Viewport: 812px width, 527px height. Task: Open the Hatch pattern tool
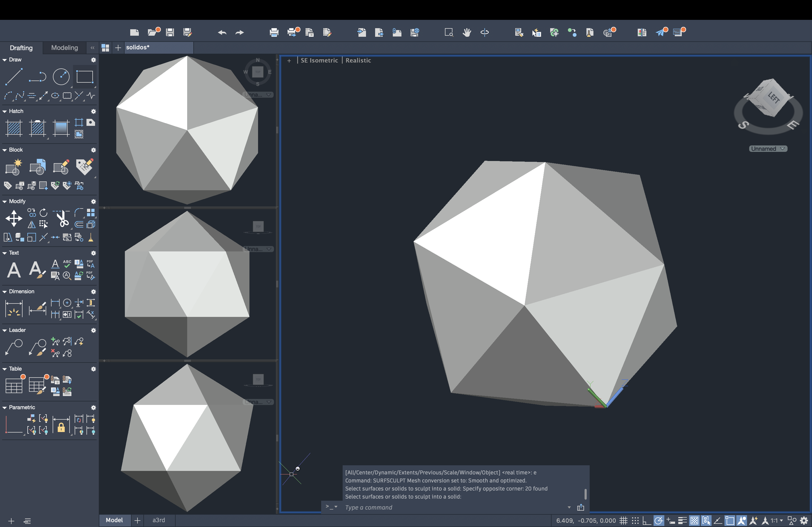(14, 128)
